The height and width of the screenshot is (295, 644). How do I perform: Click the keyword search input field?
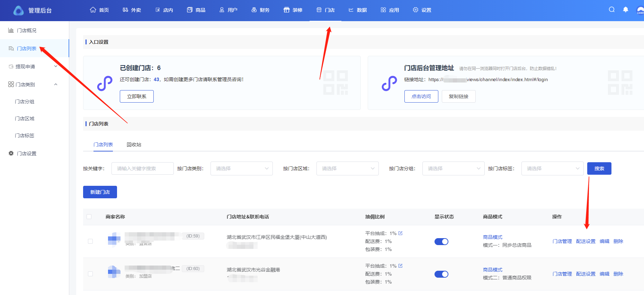point(142,168)
